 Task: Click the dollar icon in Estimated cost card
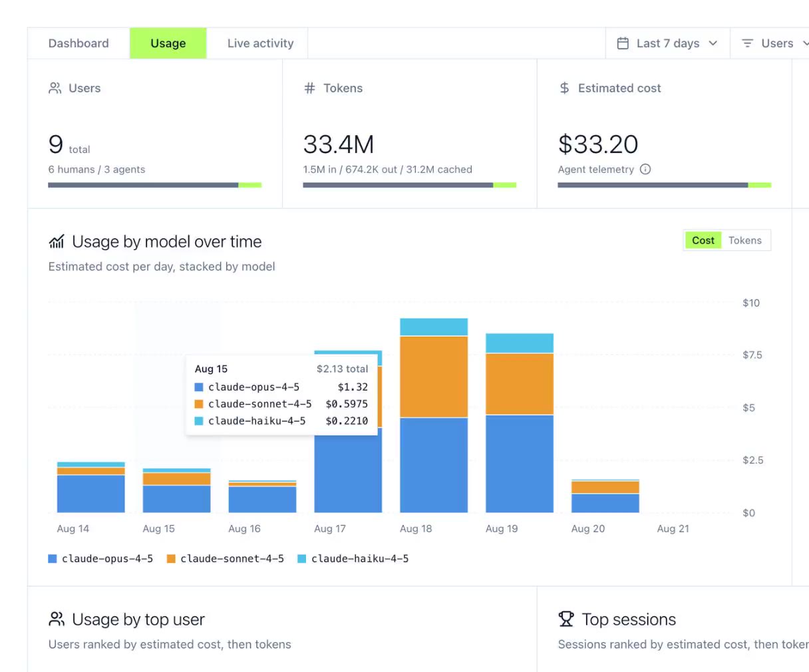point(564,88)
